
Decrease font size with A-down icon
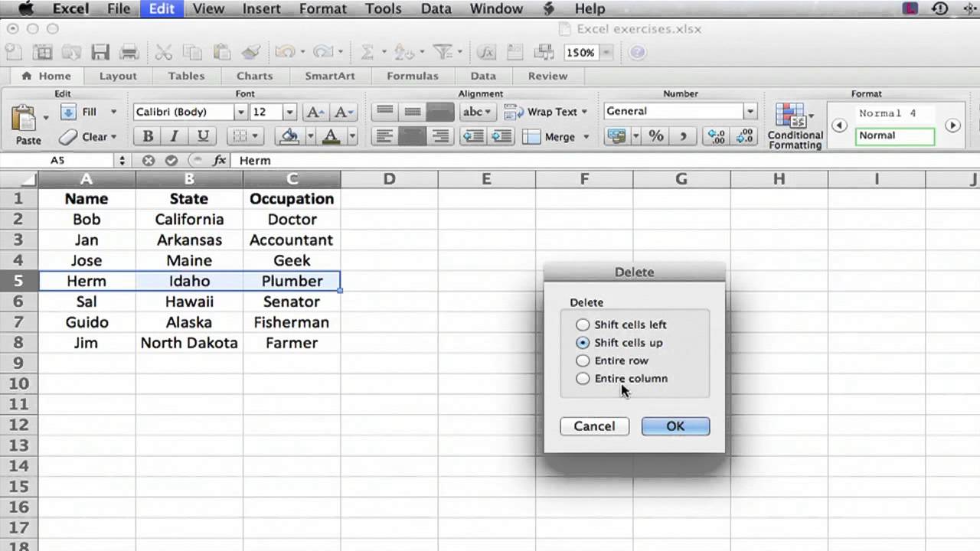pyautogui.click(x=344, y=112)
